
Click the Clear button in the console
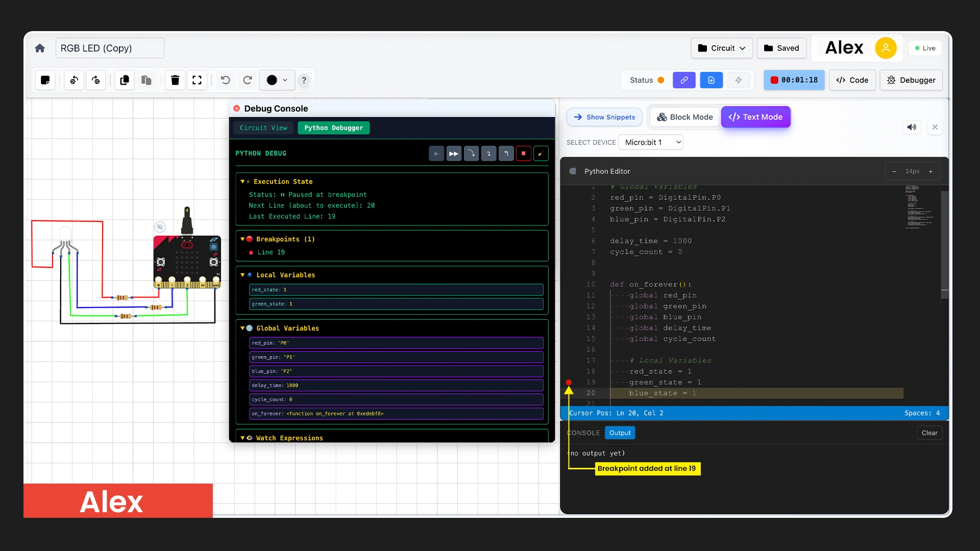click(x=930, y=433)
